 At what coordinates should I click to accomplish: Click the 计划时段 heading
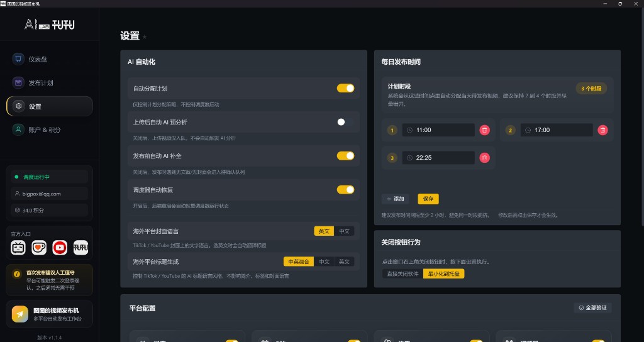399,87
